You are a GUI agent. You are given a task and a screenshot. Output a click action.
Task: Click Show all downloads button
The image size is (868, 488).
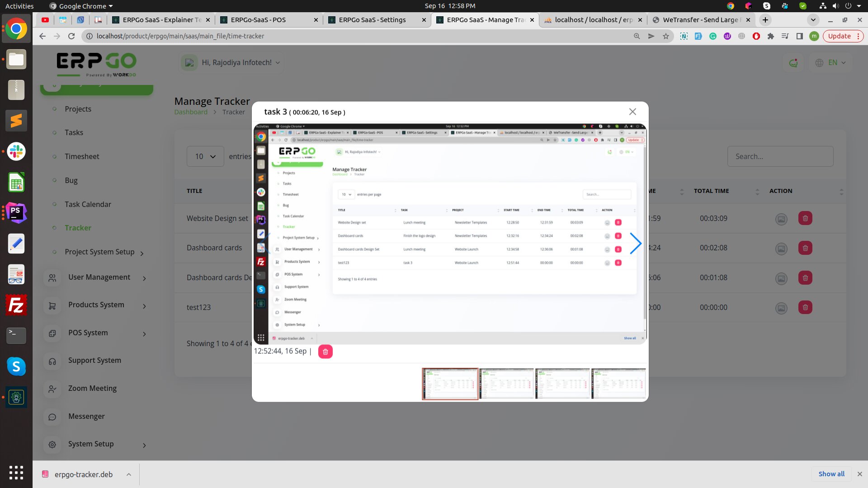[x=831, y=474]
